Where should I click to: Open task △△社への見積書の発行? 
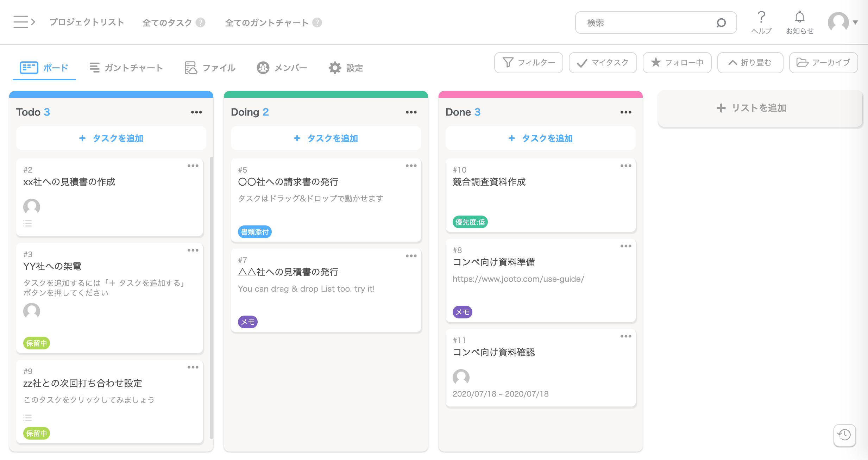[x=288, y=272]
